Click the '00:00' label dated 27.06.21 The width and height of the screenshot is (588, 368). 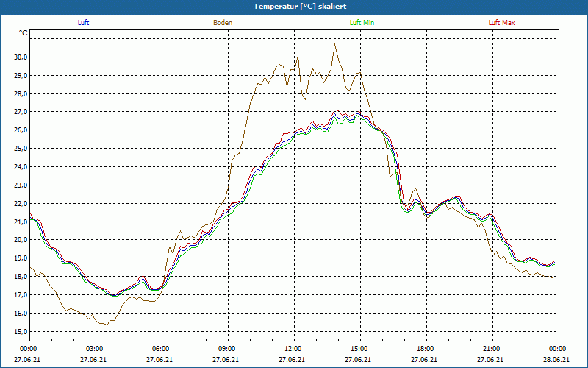27,349
